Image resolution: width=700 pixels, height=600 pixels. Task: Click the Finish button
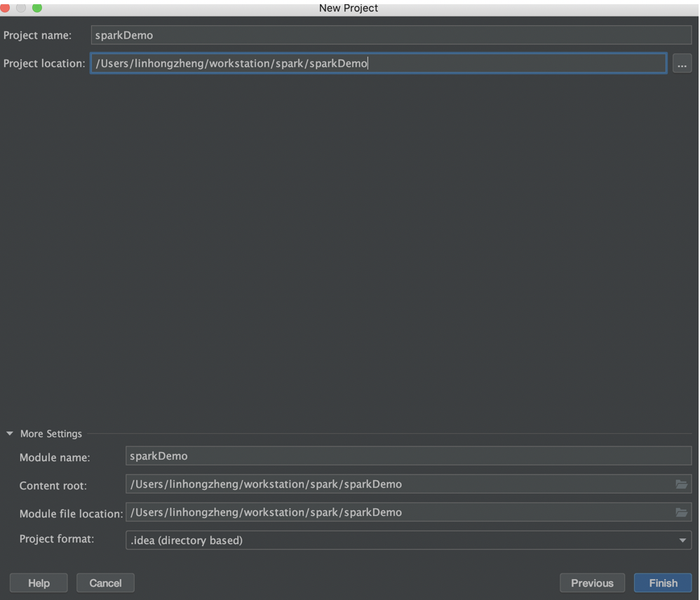click(x=662, y=582)
